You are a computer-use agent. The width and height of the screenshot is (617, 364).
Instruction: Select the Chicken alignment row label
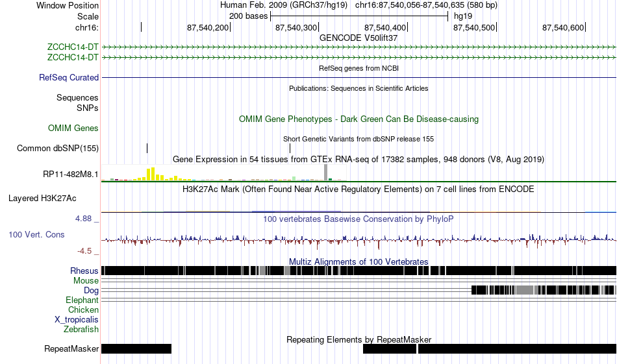pyautogui.click(x=83, y=309)
